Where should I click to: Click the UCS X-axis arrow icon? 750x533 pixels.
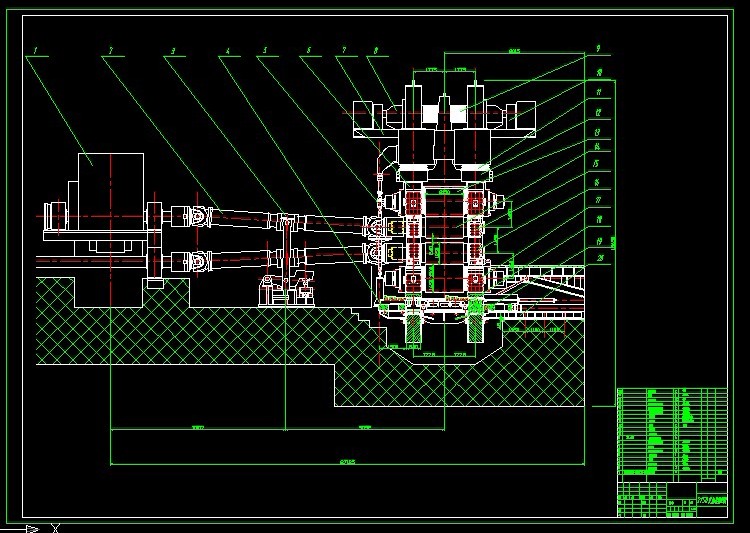click(33, 529)
